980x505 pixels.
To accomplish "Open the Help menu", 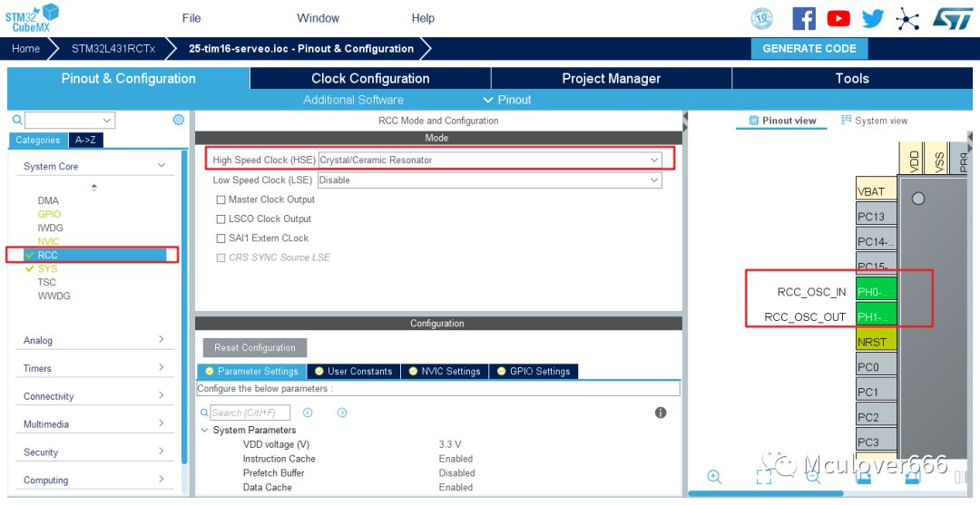I will click(x=423, y=18).
